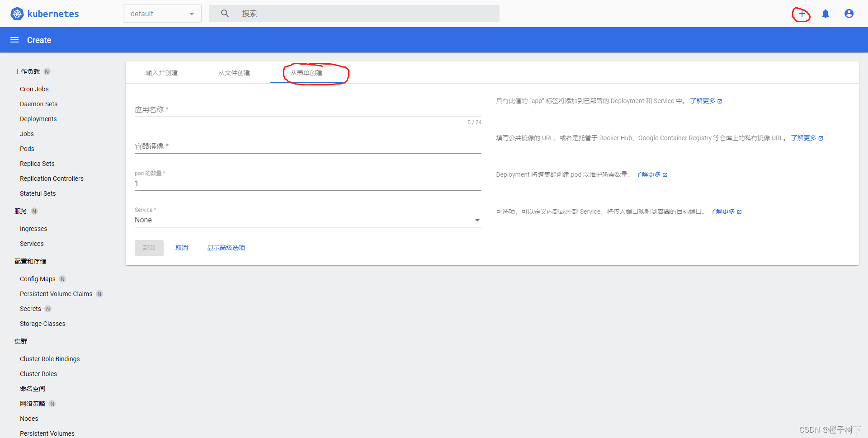Open Config Maps from the sidebar
The image size is (868, 438).
coord(38,279)
